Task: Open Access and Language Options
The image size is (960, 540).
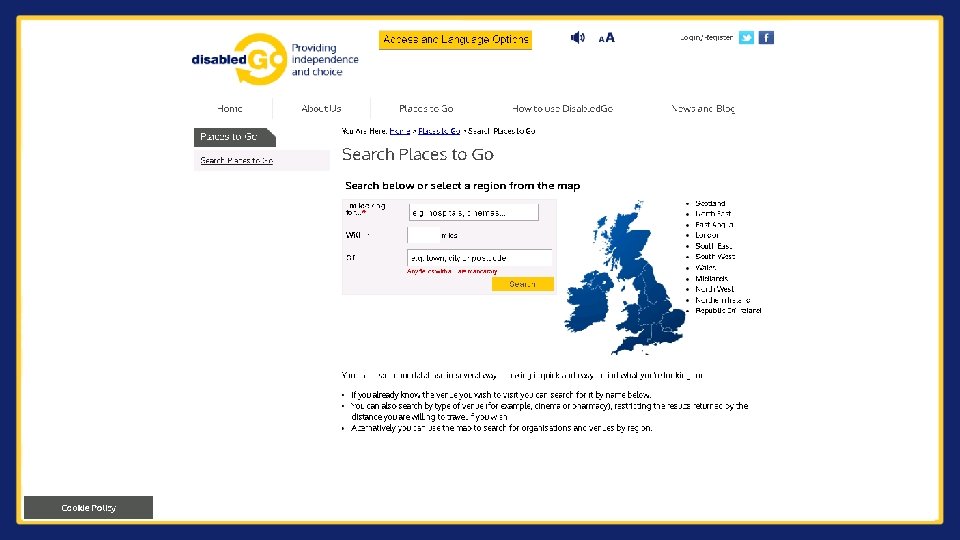Action: [455, 40]
